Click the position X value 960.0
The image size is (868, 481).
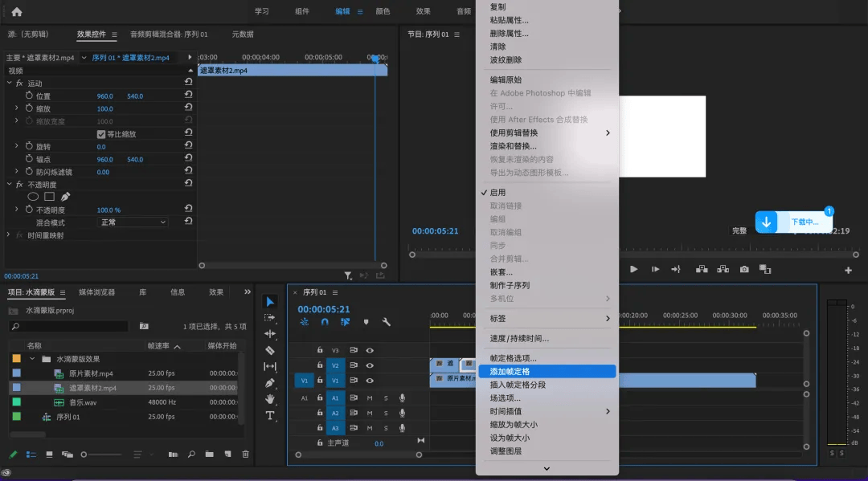tap(104, 96)
